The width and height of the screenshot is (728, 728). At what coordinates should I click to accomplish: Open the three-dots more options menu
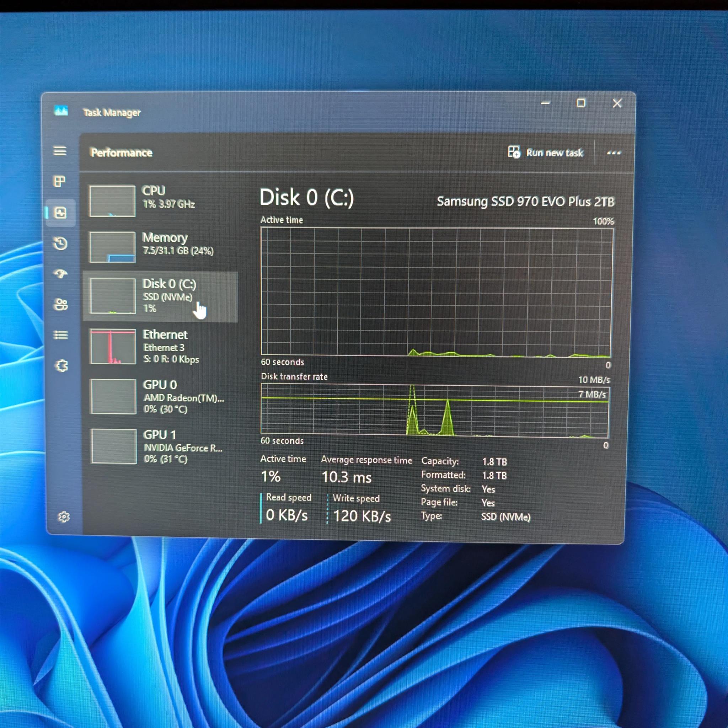pyautogui.click(x=614, y=153)
